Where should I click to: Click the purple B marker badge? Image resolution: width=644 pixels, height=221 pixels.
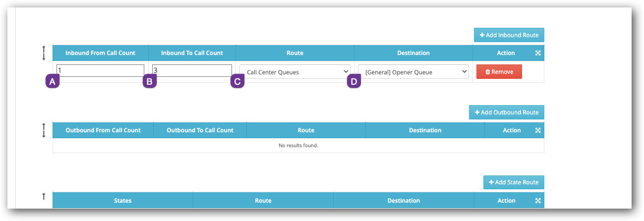pos(150,81)
